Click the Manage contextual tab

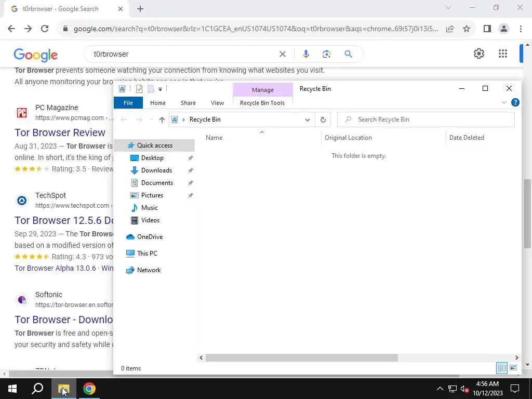click(x=262, y=90)
